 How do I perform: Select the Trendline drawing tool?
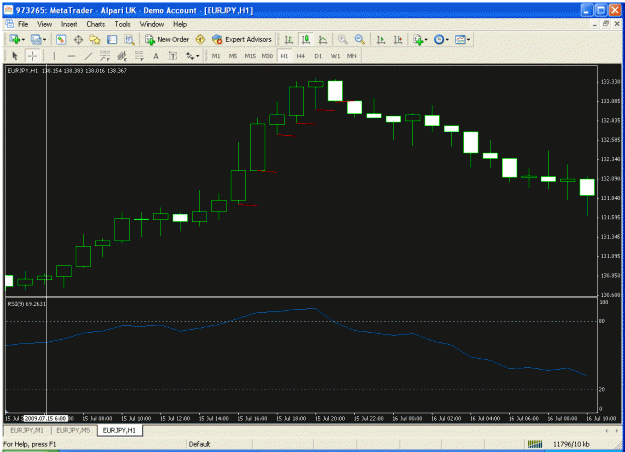click(x=88, y=56)
